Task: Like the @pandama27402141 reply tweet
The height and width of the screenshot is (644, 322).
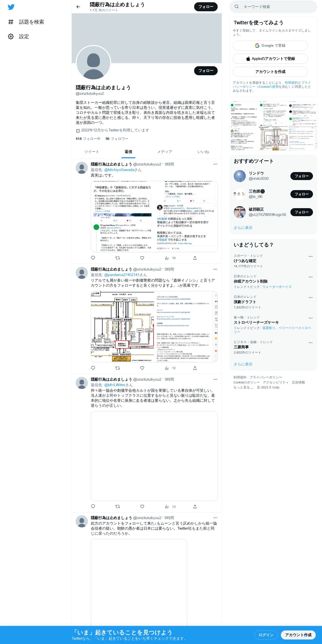Action: tap(142, 368)
